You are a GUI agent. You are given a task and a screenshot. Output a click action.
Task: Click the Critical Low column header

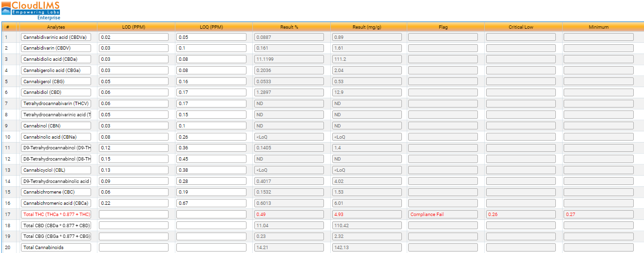coord(521,27)
